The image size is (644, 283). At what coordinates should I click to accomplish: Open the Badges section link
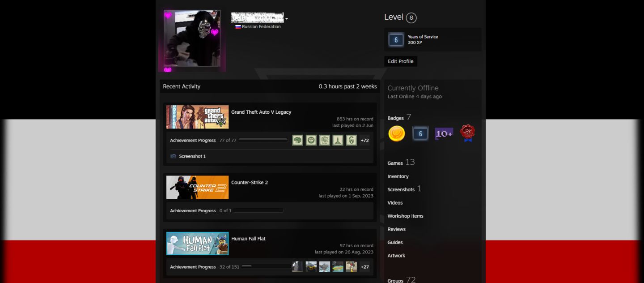tap(399, 118)
